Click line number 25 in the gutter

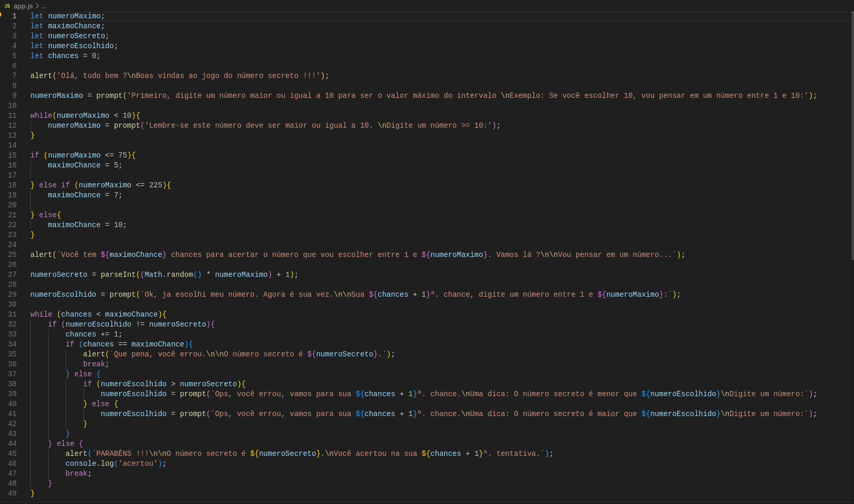12,255
